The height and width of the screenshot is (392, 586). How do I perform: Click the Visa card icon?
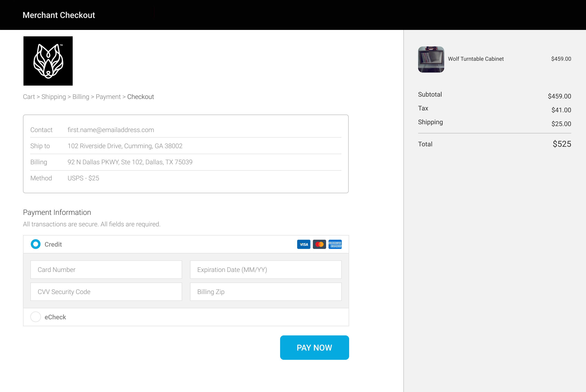[x=304, y=244]
